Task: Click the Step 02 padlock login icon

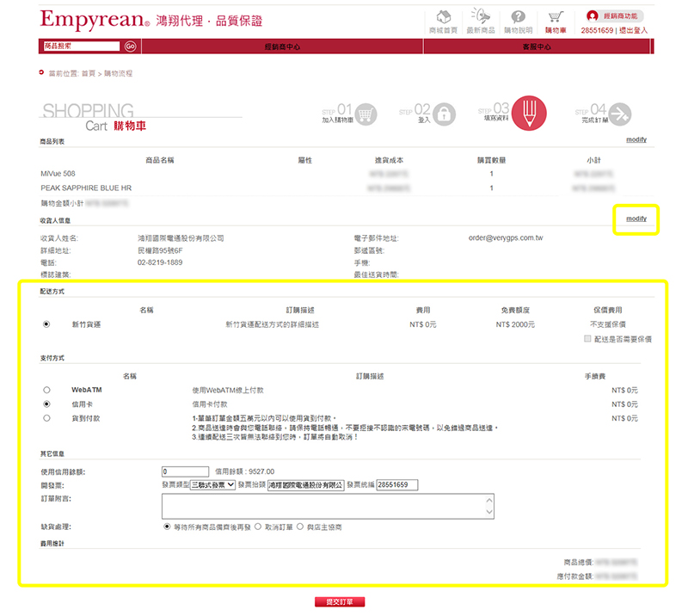Action: tap(444, 115)
